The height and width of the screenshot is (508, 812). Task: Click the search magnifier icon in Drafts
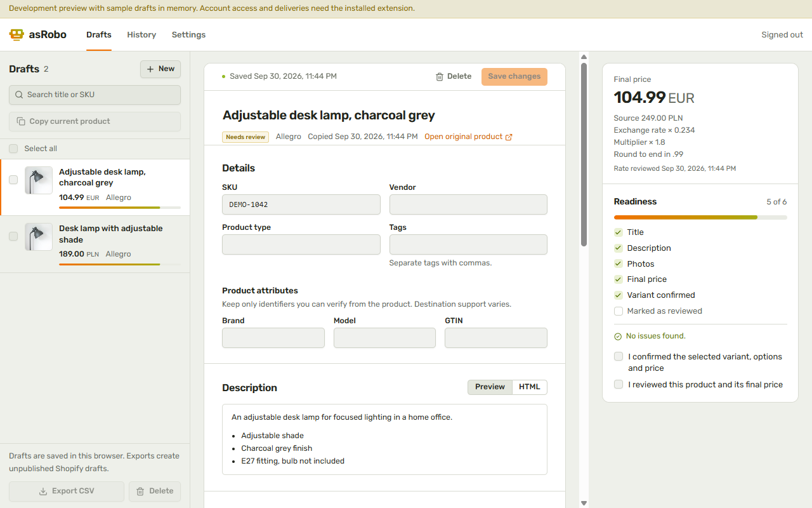tap(19, 95)
